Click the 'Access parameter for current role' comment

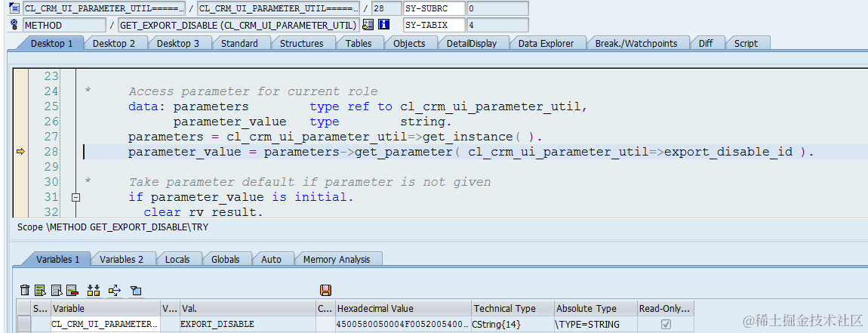[254, 91]
